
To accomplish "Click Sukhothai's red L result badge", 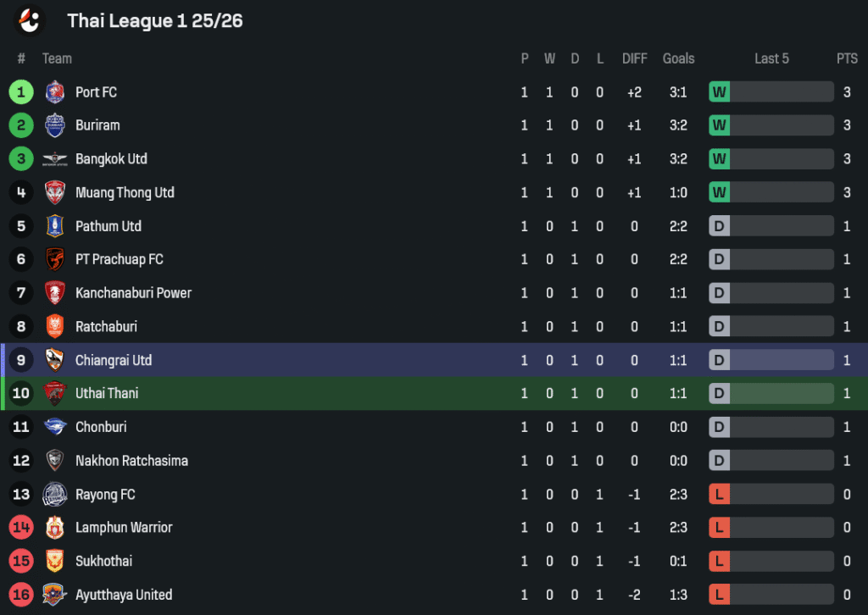I will pos(719,562).
